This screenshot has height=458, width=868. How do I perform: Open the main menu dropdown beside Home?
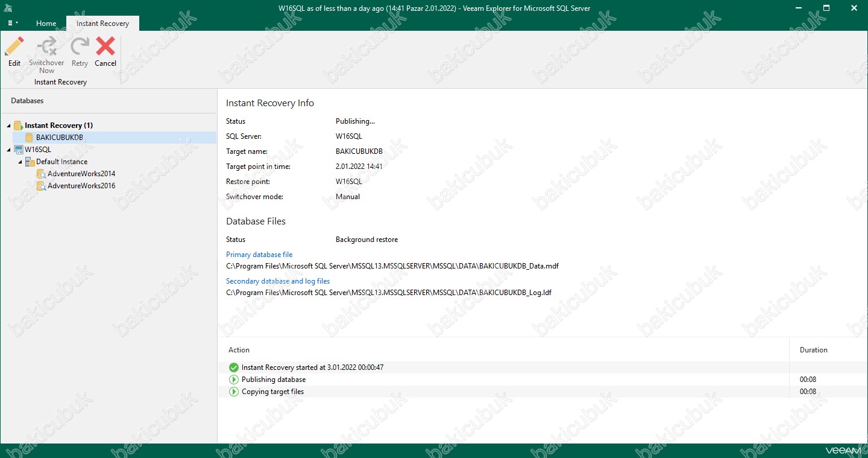[13, 23]
